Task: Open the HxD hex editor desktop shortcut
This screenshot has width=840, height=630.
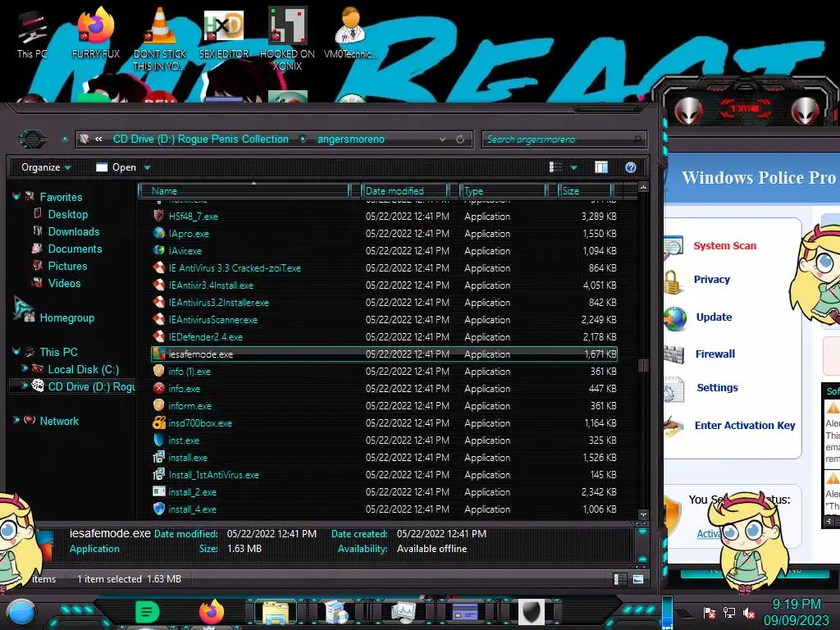Action: (x=223, y=33)
